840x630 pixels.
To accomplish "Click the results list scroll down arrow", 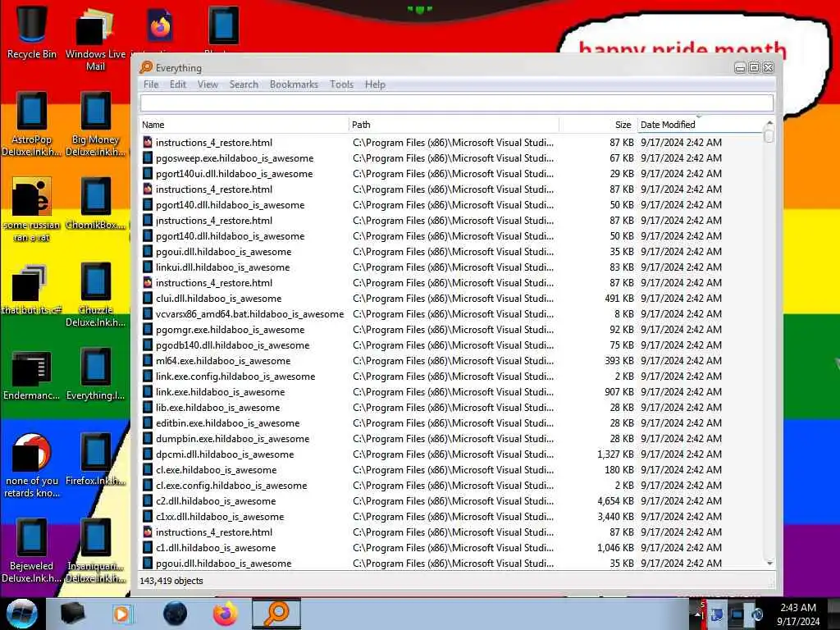I will (769, 563).
